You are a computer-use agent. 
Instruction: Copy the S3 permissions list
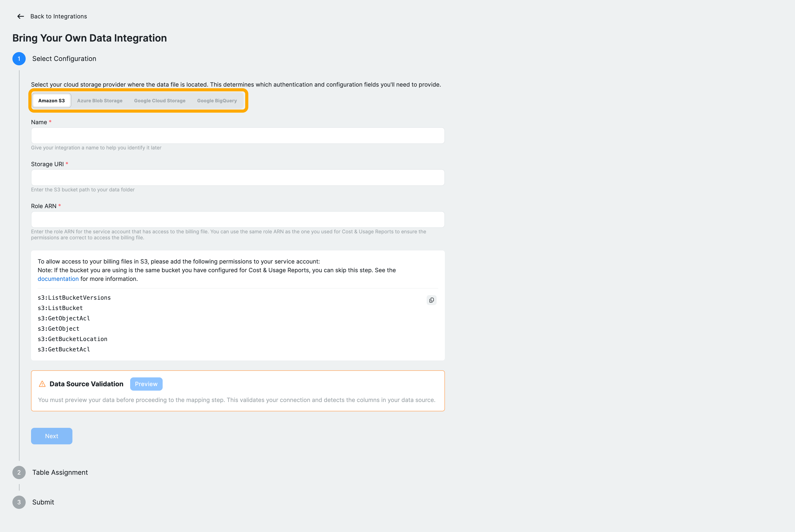coord(431,300)
